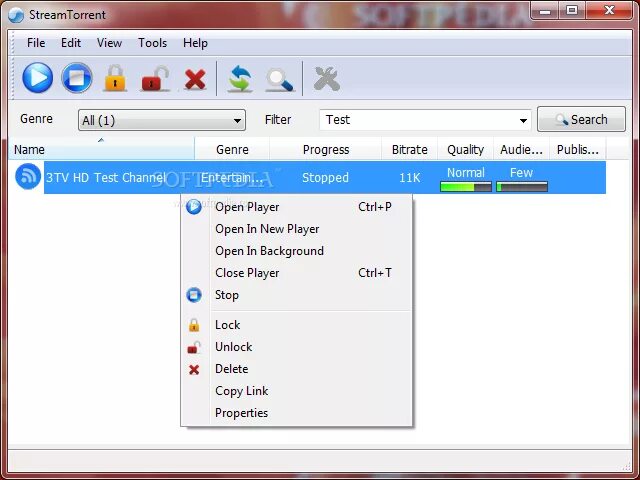Click the yellow Lock padlock toolbar icon

point(115,78)
